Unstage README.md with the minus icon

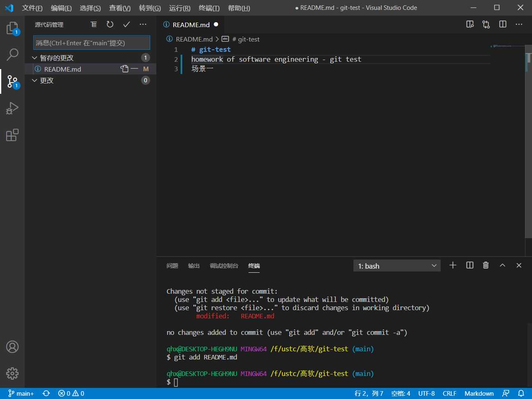point(135,69)
